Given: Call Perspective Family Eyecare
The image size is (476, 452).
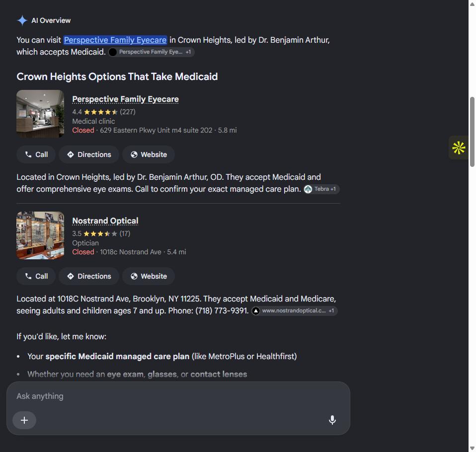Looking at the screenshot, I should (36, 154).
